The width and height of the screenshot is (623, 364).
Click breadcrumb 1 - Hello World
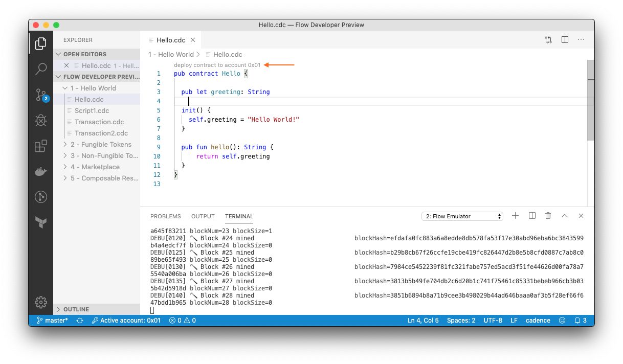tap(171, 54)
